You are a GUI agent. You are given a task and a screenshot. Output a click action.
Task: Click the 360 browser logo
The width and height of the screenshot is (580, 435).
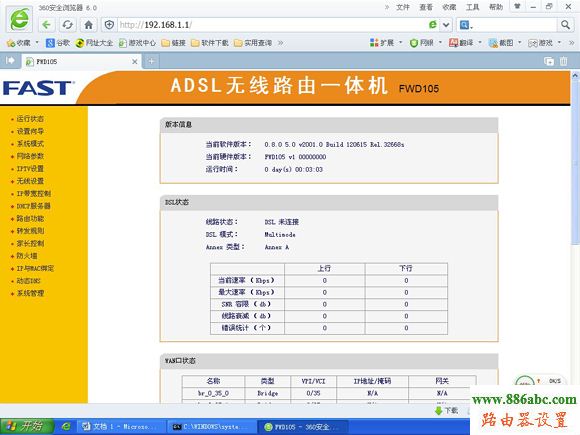20,18
